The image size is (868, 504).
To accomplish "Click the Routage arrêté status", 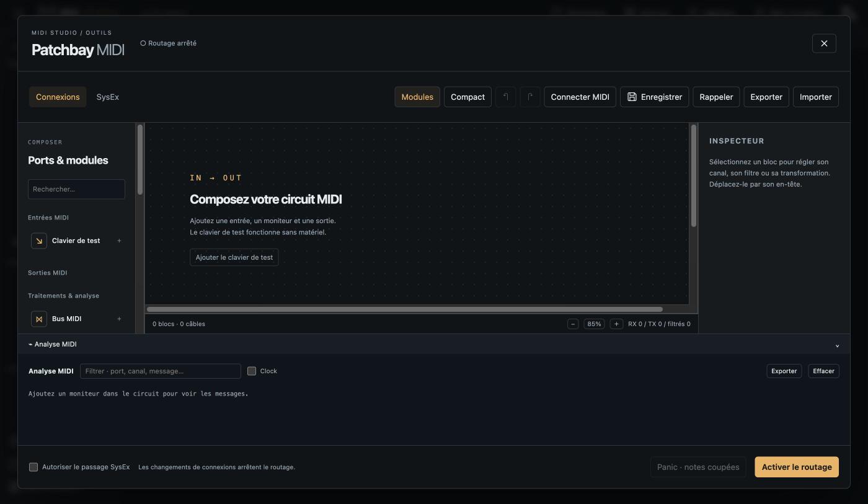I will tap(169, 43).
